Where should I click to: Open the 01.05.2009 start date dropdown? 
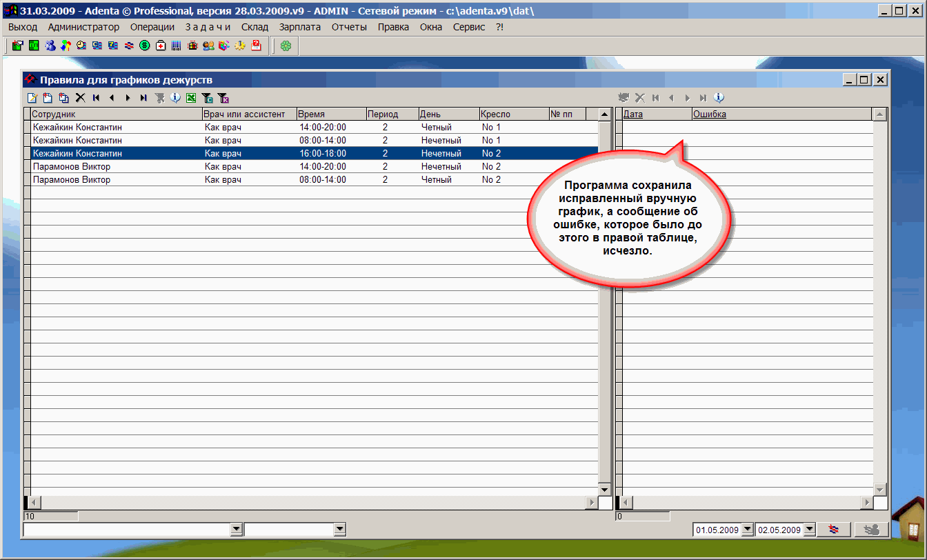click(x=747, y=530)
